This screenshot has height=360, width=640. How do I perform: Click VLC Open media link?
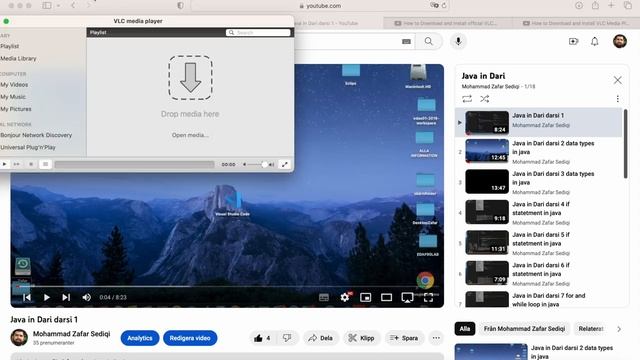pos(190,135)
